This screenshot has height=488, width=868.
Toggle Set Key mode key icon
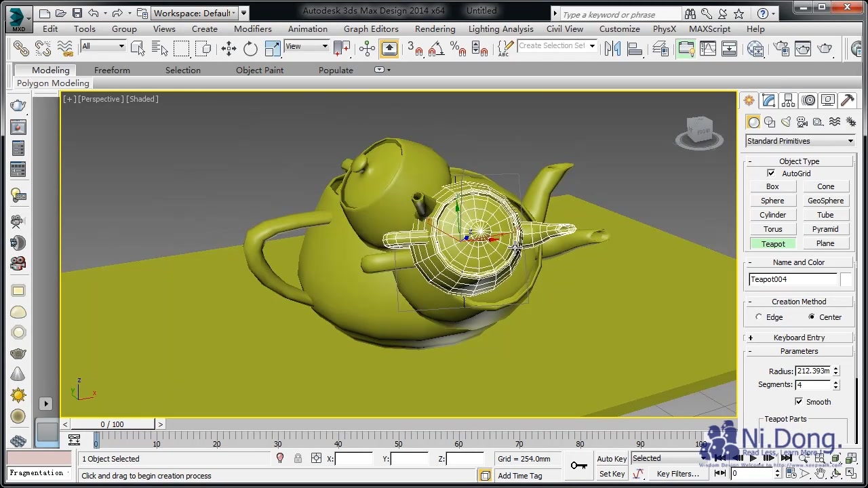(x=578, y=465)
